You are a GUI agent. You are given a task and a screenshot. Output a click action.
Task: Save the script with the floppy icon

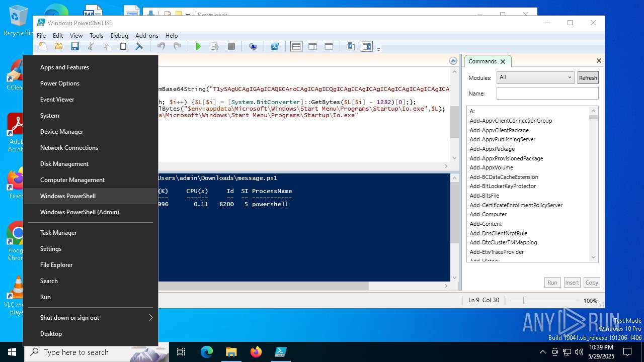[x=75, y=47]
